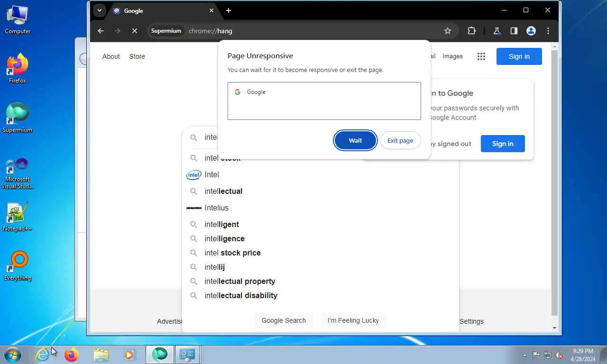Image resolution: width=607 pixels, height=364 pixels.
Task: Click the chrome://hang address bar
Action: [x=303, y=31]
